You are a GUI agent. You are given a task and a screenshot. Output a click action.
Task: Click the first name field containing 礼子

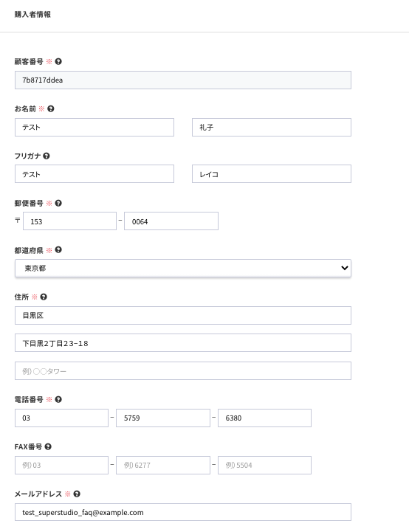(272, 127)
